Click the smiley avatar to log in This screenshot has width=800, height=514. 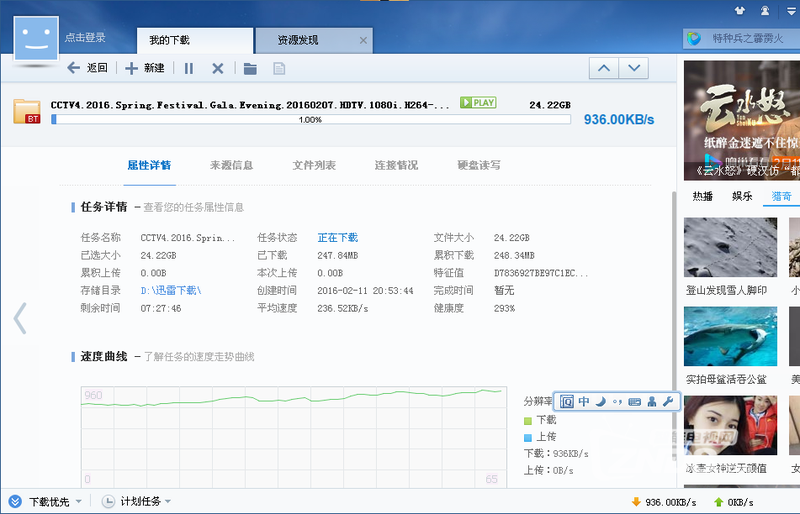36,38
